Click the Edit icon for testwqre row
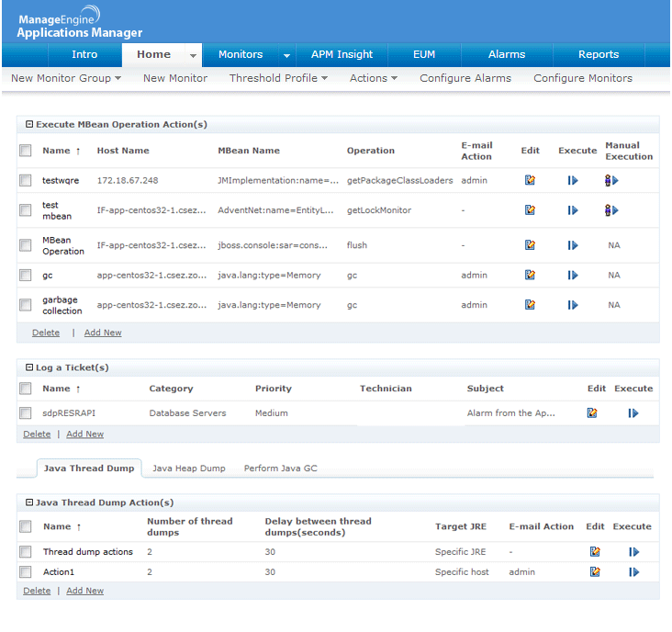Screen dimensions: 672x632 [530, 181]
